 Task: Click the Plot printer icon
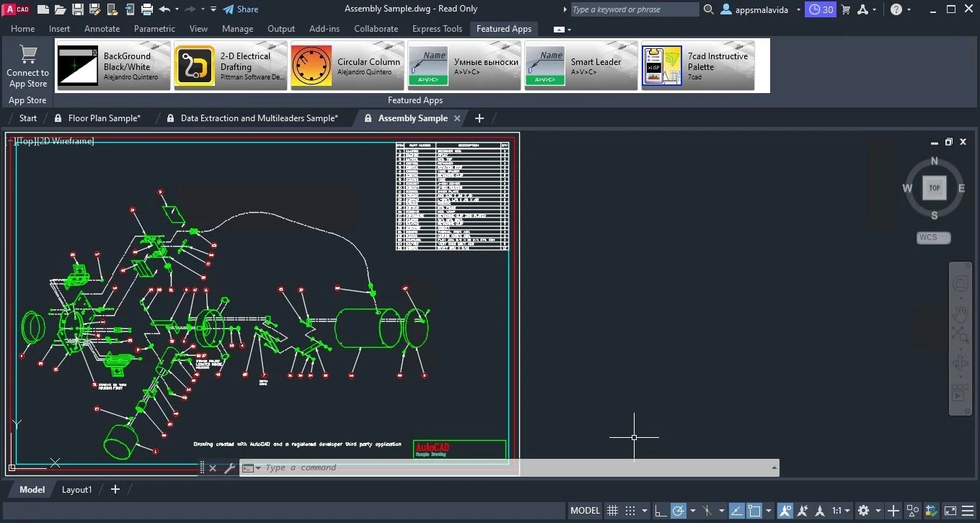(x=147, y=9)
